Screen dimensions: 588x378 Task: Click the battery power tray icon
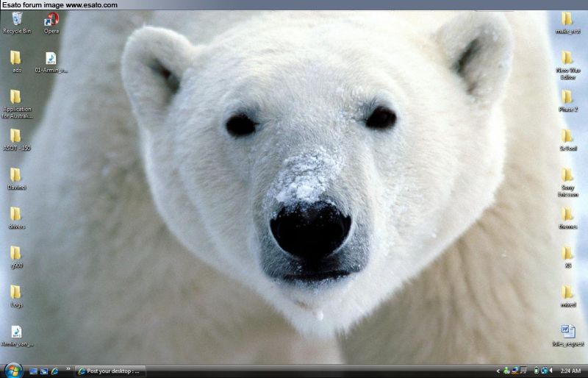coord(537,371)
